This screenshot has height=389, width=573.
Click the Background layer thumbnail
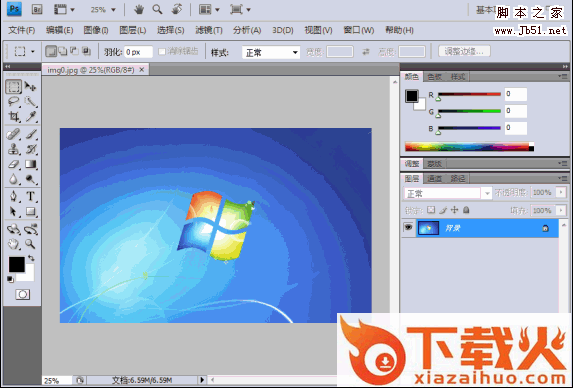point(428,228)
